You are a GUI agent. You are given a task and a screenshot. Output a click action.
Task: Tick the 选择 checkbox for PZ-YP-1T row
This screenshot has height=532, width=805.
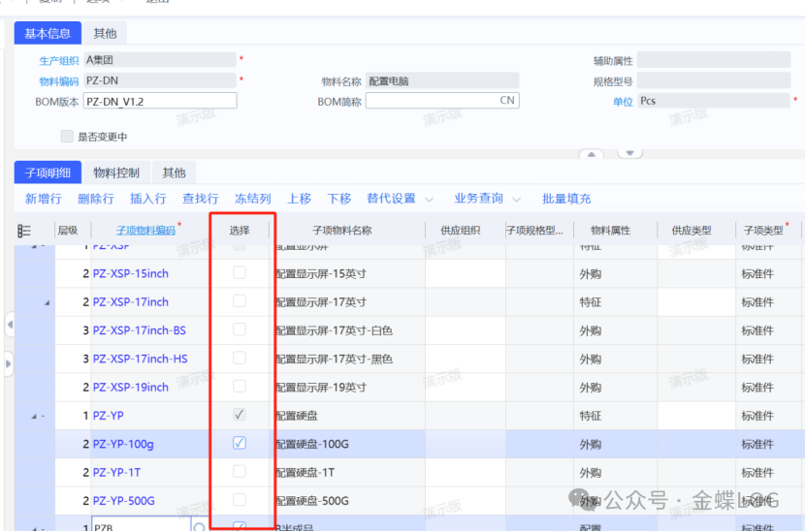(x=240, y=472)
